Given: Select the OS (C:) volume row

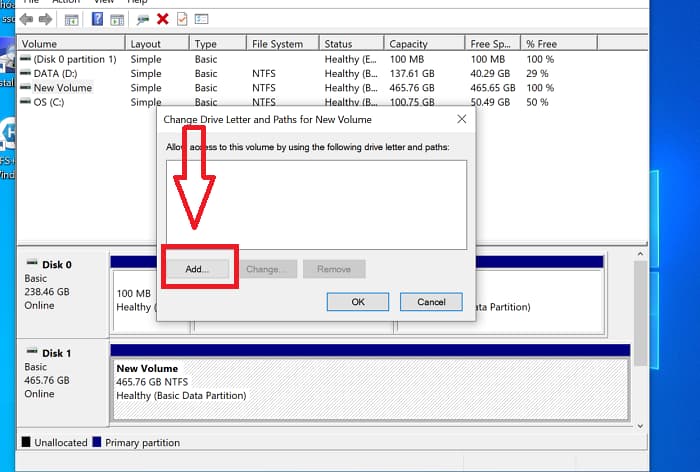Looking at the screenshot, I should [49, 102].
